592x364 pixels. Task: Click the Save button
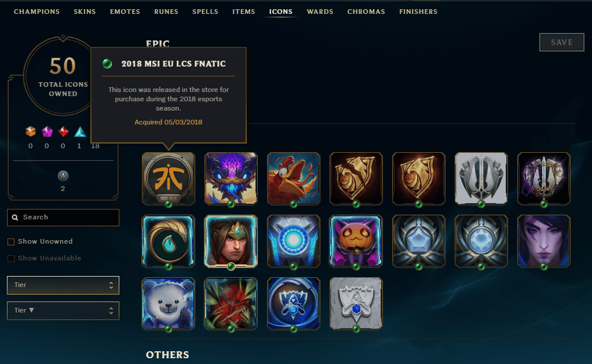coord(562,42)
